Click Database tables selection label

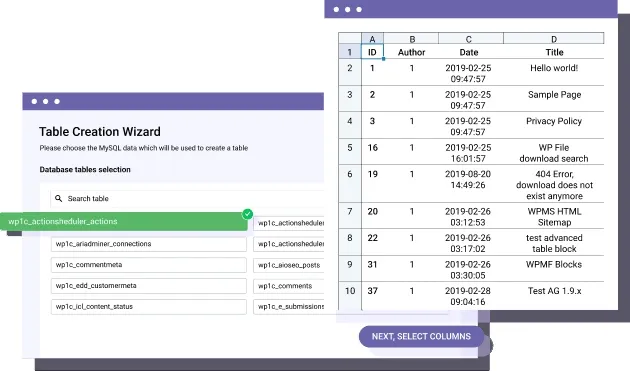point(85,169)
